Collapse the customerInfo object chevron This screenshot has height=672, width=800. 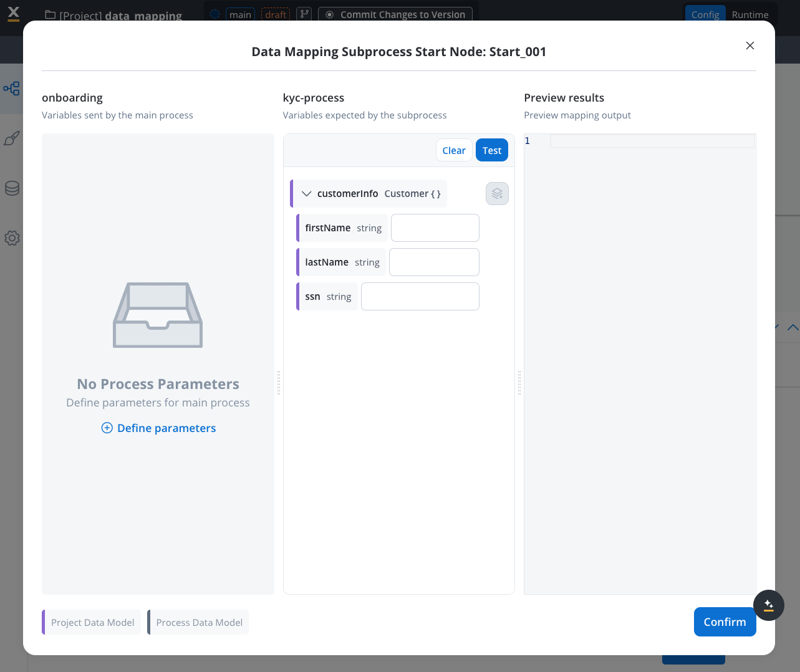306,194
